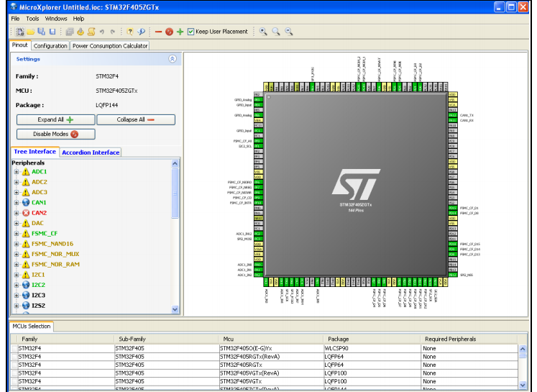Click the MCU table scrollbar down arrow
Viewport: 537px width, 392px height.
click(x=523, y=385)
